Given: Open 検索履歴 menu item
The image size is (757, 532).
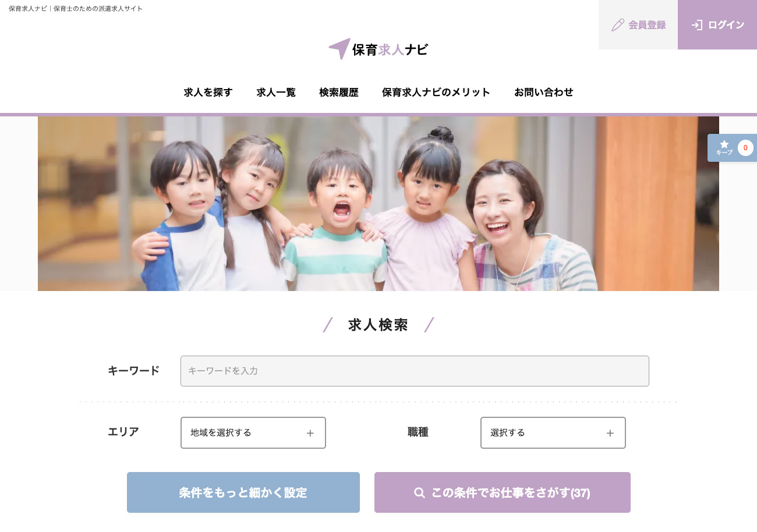Looking at the screenshot, I should pos(339,92).
